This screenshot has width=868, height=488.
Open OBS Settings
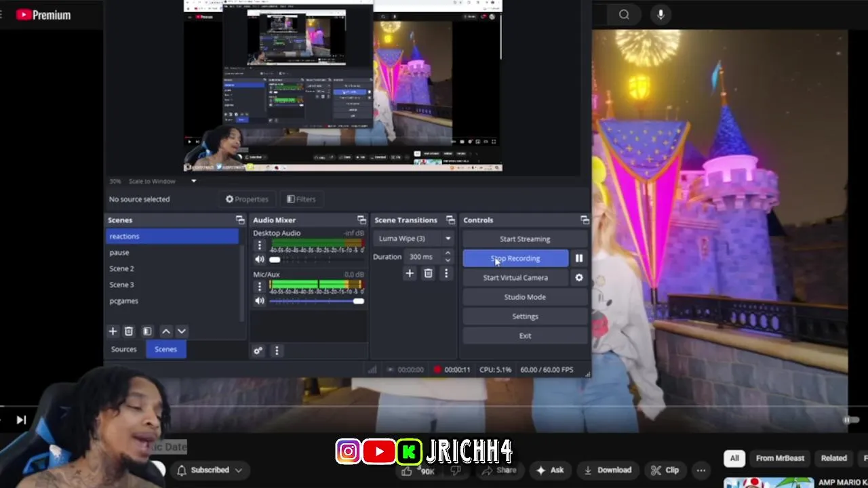[525, 316]
